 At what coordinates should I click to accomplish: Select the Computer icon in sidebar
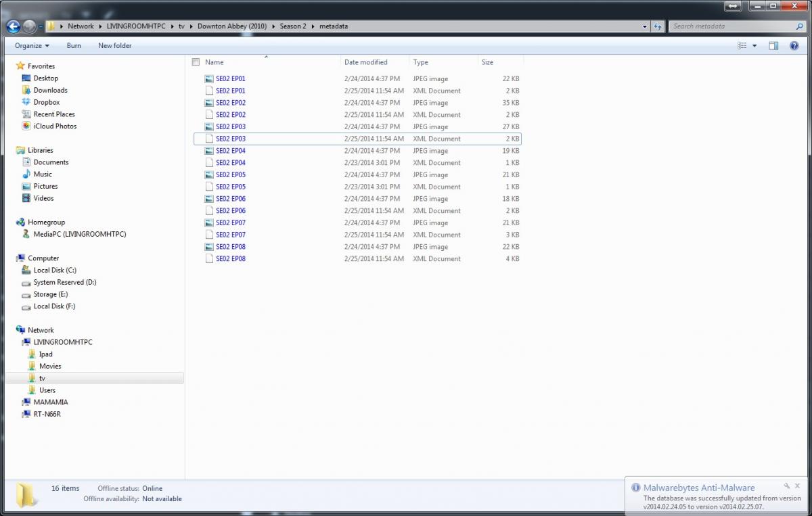20,258
